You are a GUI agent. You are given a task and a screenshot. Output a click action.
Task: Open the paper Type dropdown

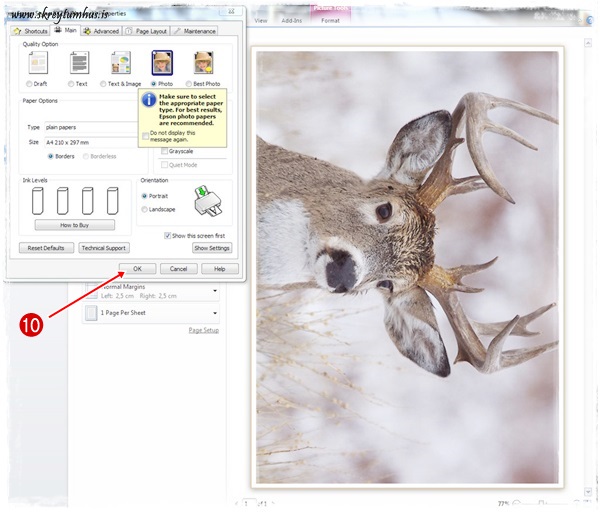[x=90, y=127]
